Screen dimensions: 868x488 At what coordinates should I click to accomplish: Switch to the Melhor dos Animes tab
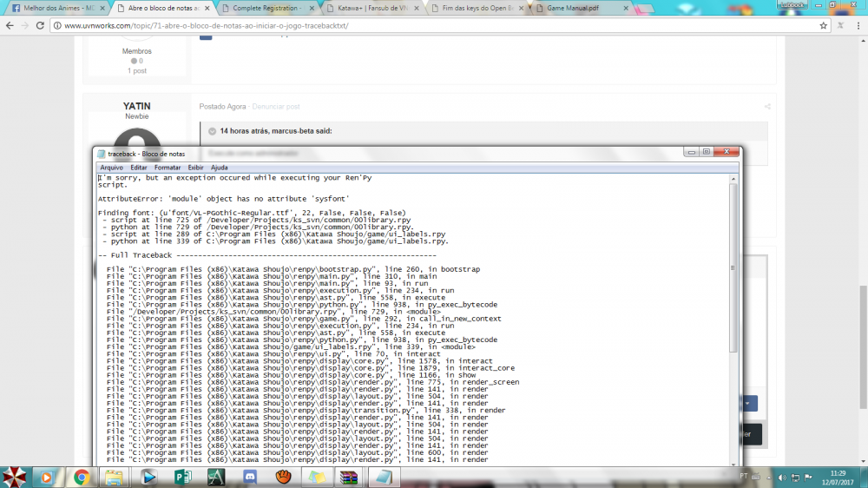point(59,9)
